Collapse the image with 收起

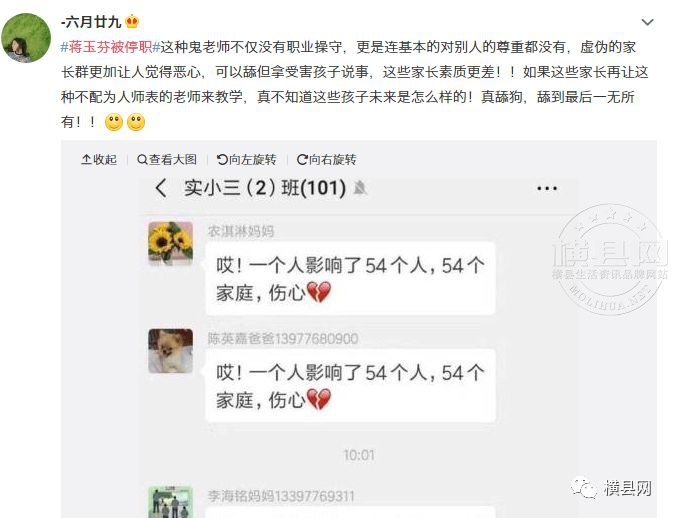pyautogui.click(x=99, y=160)
